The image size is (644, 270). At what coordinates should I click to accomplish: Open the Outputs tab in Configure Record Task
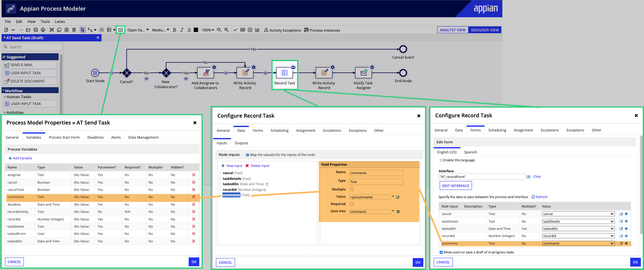(241, 143)
